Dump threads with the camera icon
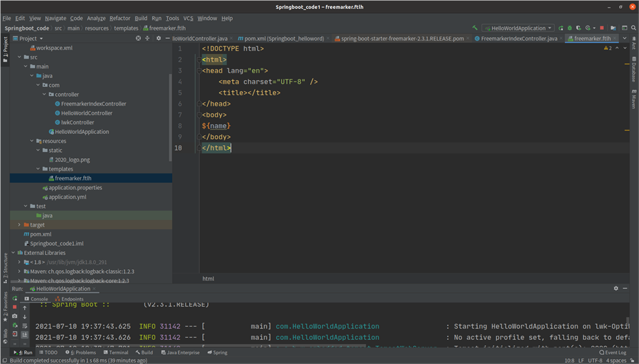The width and height of the screenshot is (639, 364). [15, 316]
